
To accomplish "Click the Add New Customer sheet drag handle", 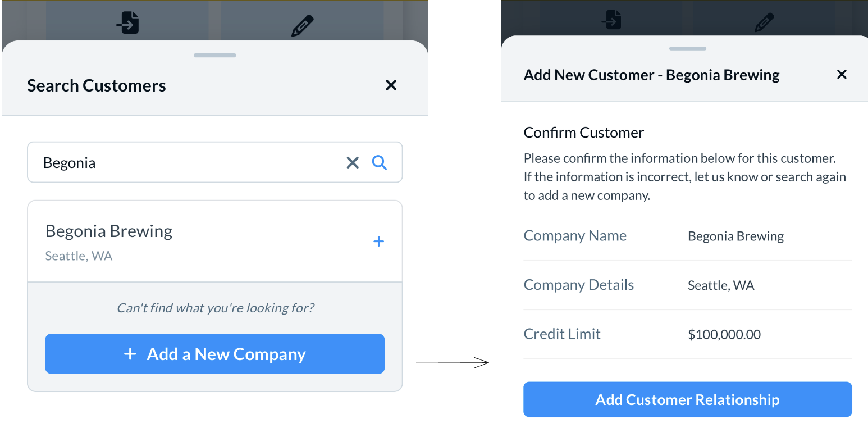I will [x=687, y=49].
